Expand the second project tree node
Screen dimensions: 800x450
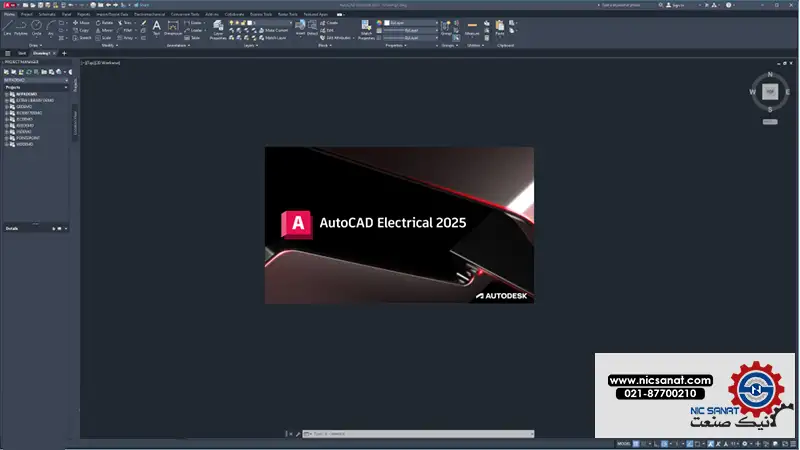click(6, 101)
